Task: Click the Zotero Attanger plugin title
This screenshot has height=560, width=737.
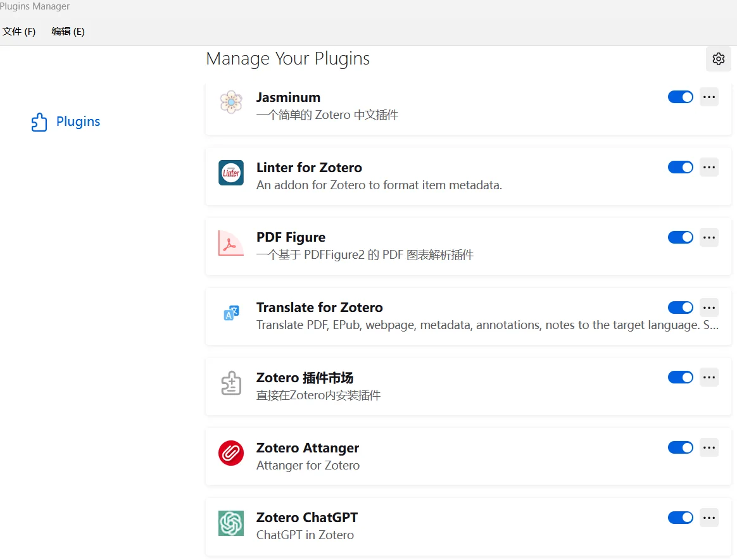Action: click(308, 448)
